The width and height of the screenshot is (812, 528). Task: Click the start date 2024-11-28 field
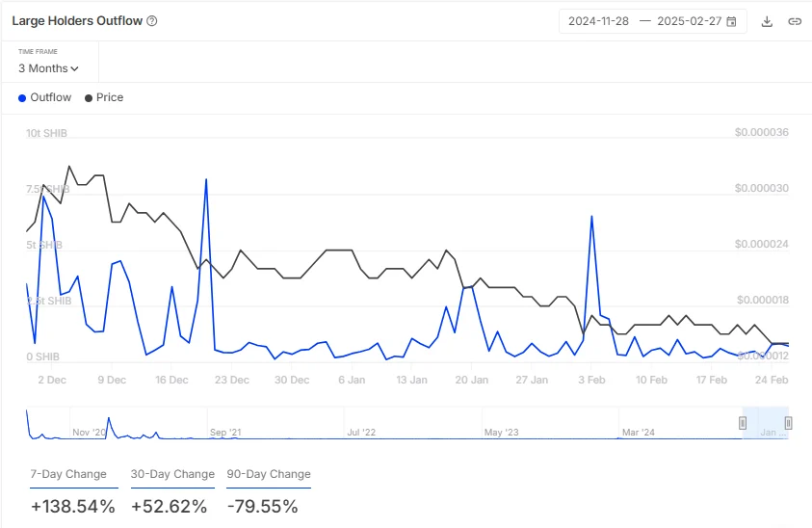598,21
